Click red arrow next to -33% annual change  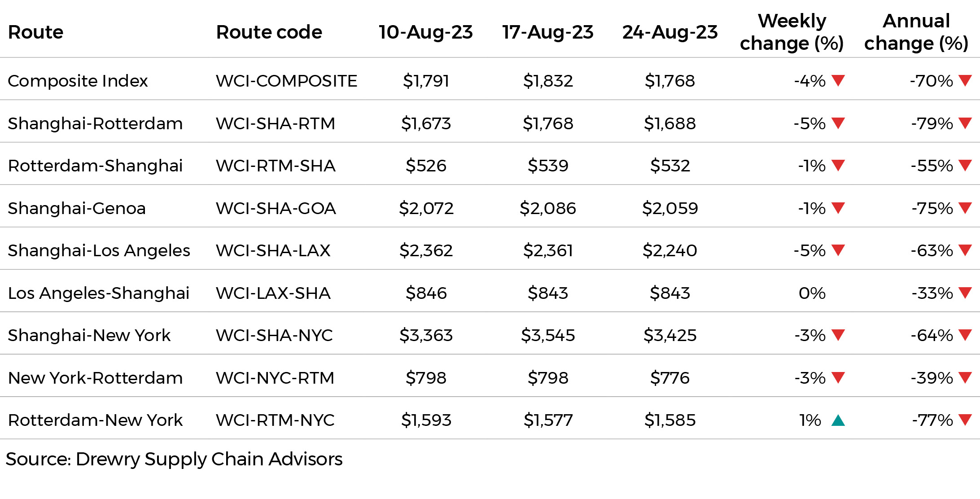click(965, 293)
